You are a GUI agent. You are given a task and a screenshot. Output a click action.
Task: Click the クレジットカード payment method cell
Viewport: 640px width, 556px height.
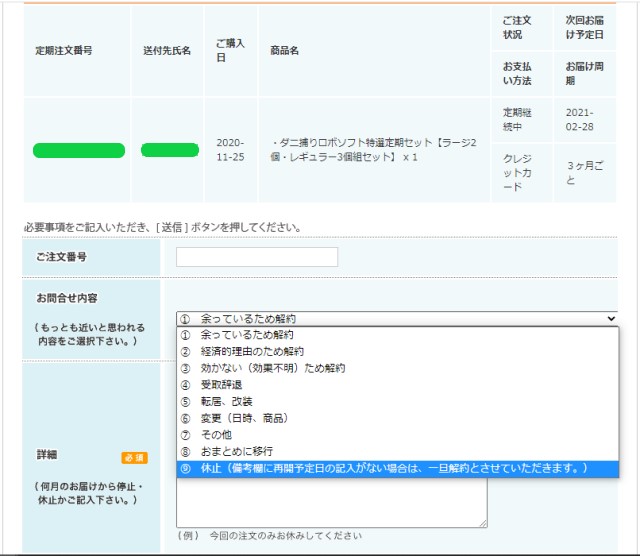coord(520,173)
